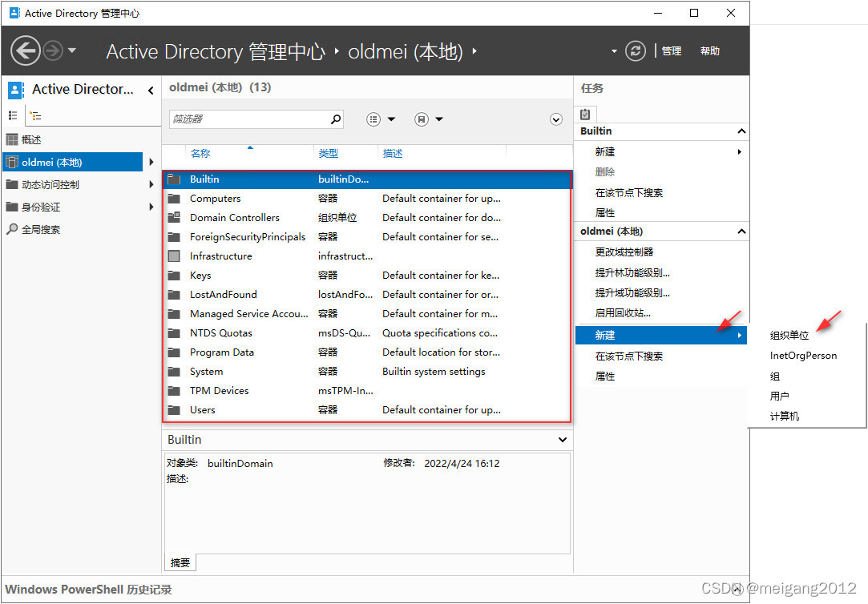
Task: Open the view options list dropdown
Action: (x=381, y=119)
